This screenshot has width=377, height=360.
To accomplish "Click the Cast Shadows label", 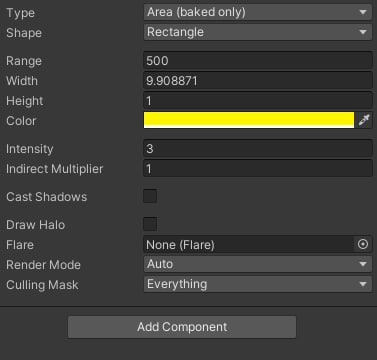I will click(47, 197).
